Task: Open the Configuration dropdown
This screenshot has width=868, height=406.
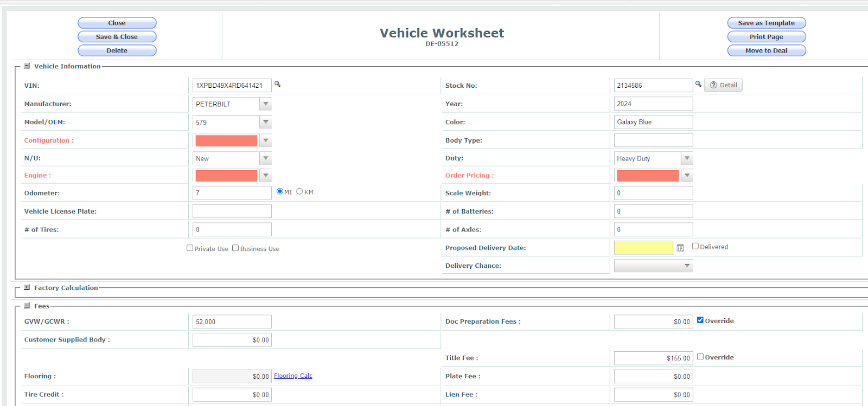Action: pyautogui.click(x=265, y=140)
